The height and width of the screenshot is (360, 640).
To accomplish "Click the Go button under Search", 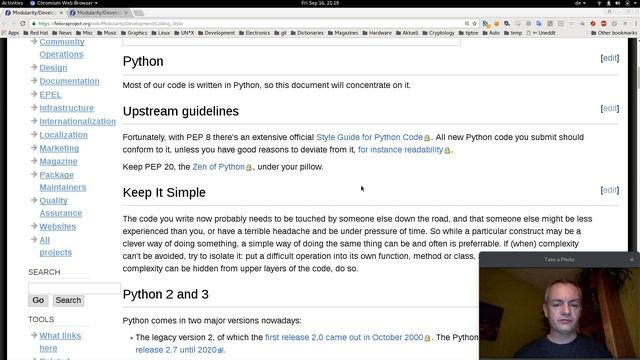I will tap(38, 300).
